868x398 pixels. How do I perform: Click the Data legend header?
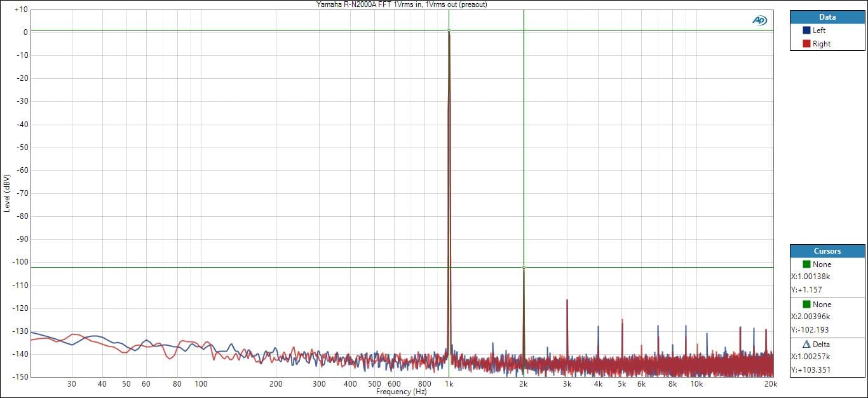click(827, 17)
